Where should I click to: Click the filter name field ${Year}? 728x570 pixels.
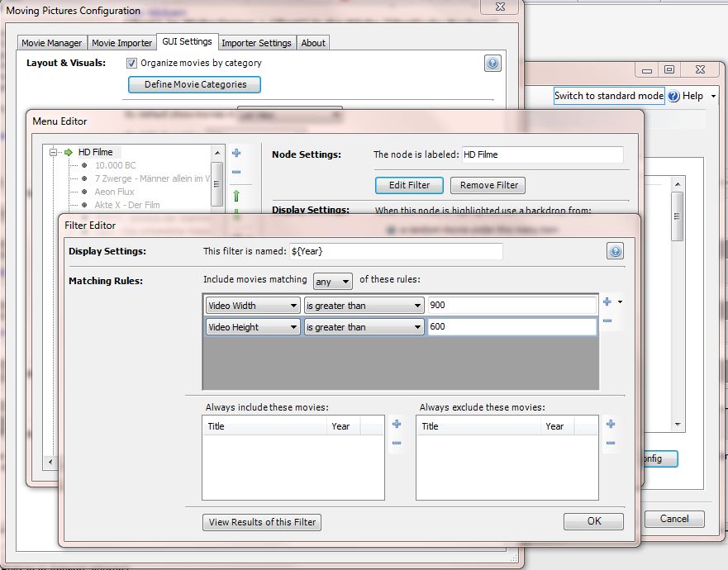[x=396, y=251]
